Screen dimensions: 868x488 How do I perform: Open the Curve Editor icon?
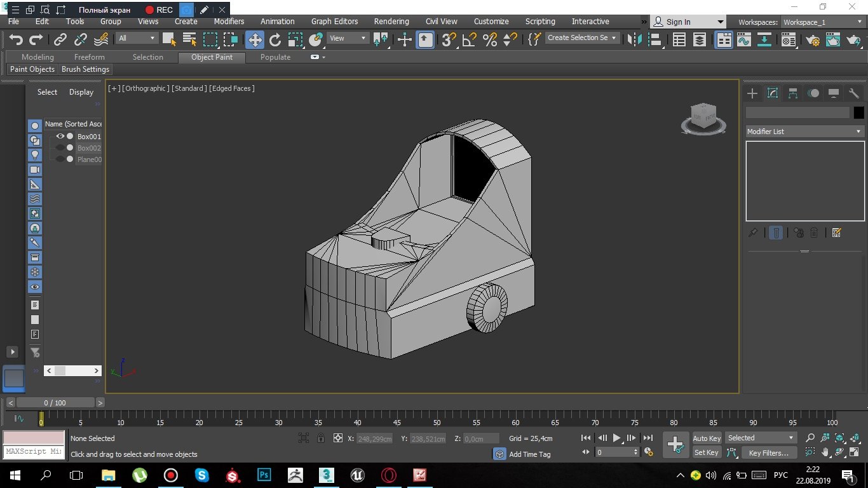click(x=744, y=40)
